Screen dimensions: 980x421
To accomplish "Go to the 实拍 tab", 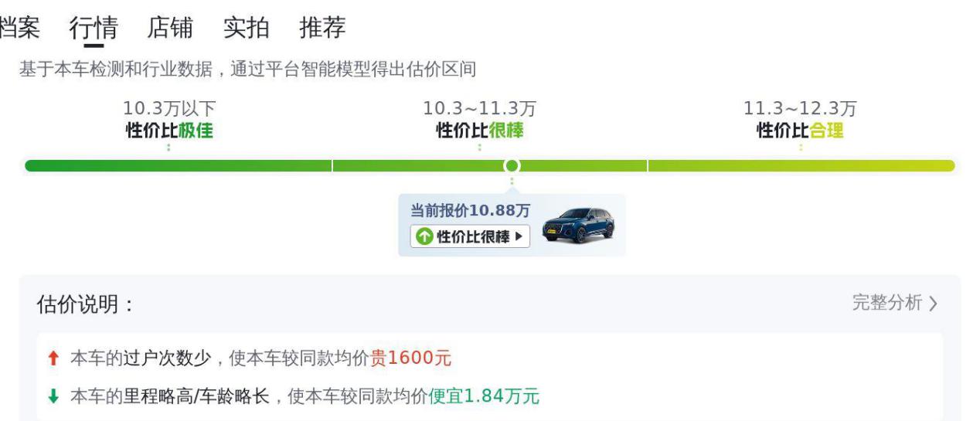I will (246, 28).
